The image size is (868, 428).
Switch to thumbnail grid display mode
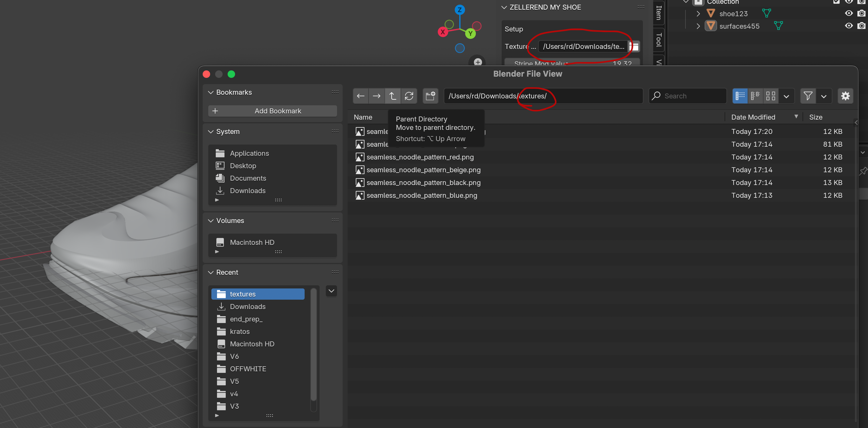[x=770, y=96]
